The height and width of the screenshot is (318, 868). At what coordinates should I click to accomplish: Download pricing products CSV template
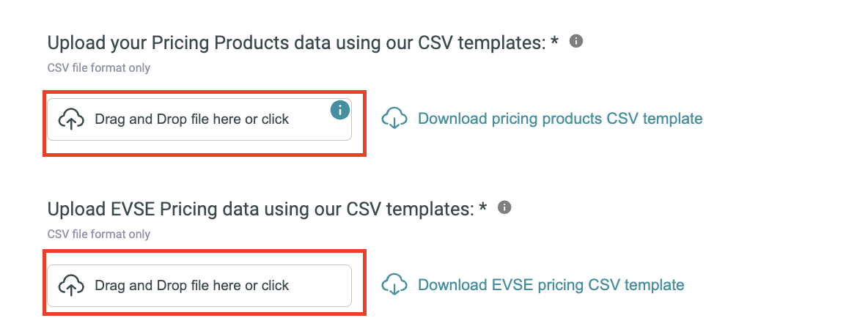coord(559,119)
